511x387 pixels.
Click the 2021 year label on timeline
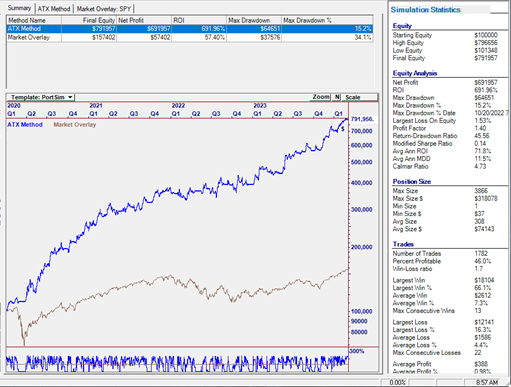(x=96, y=105)
